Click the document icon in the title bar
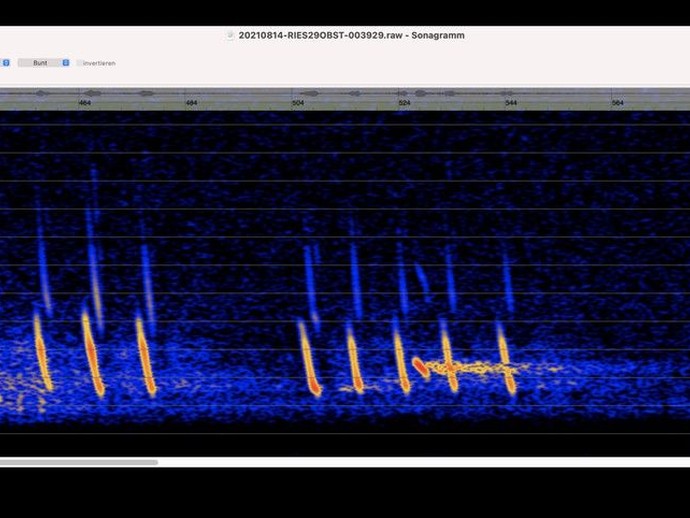 [230, 36]
